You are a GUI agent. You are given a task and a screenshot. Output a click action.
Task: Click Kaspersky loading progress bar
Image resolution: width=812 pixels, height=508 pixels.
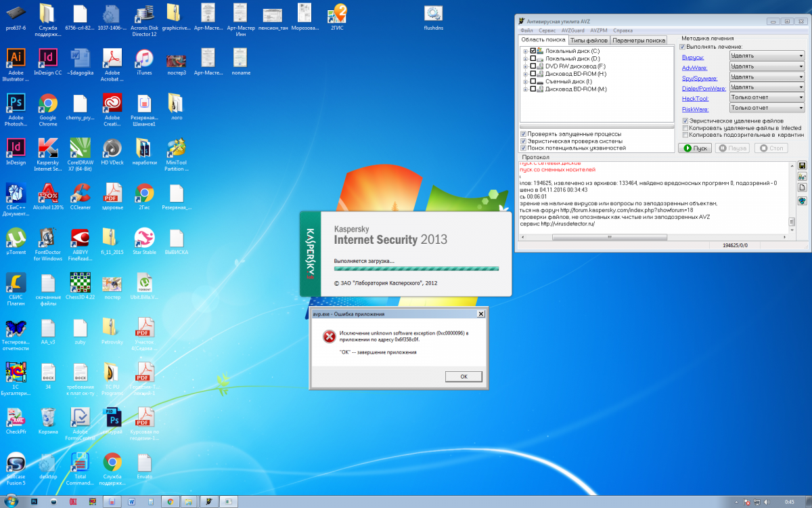(416, 269)
